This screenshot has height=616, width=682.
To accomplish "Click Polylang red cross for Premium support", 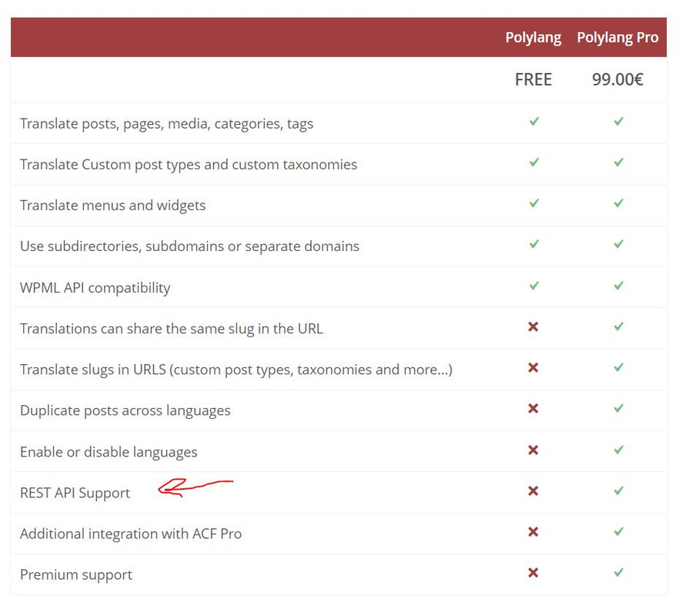I will tap(533, 573).
